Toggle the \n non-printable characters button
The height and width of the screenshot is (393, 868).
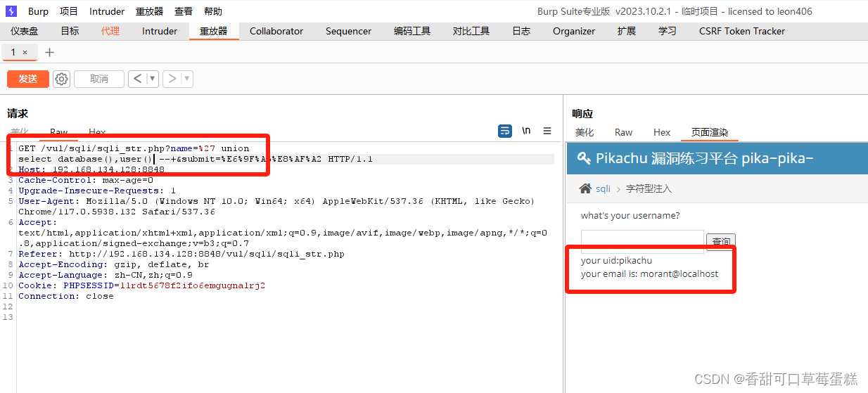tap(526, 131)
